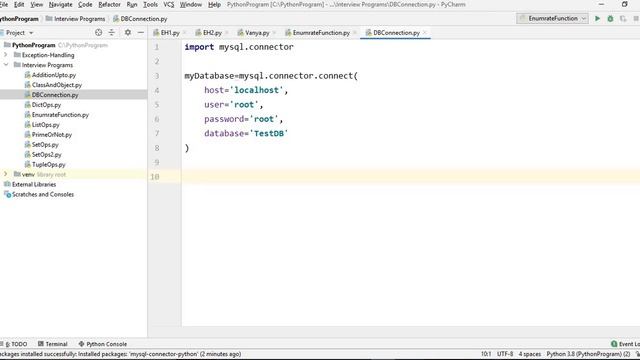The width and height of the screenshot is (640, 360).
Task: Select SetOps2.py in project tree
Action: [x=47, y=155]
